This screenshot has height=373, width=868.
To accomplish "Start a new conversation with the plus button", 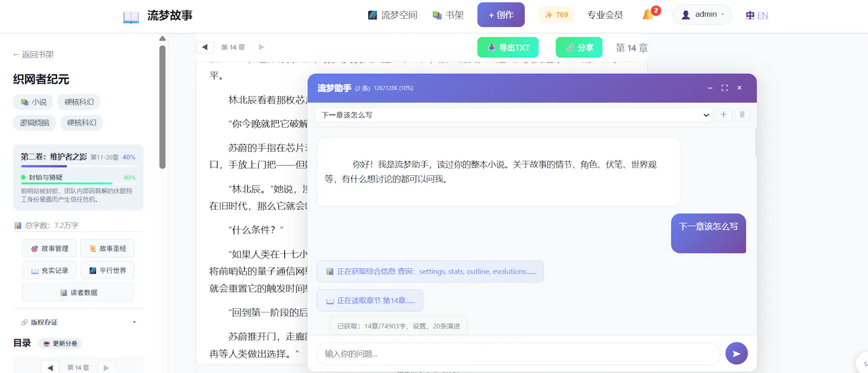I will (723, 115).
